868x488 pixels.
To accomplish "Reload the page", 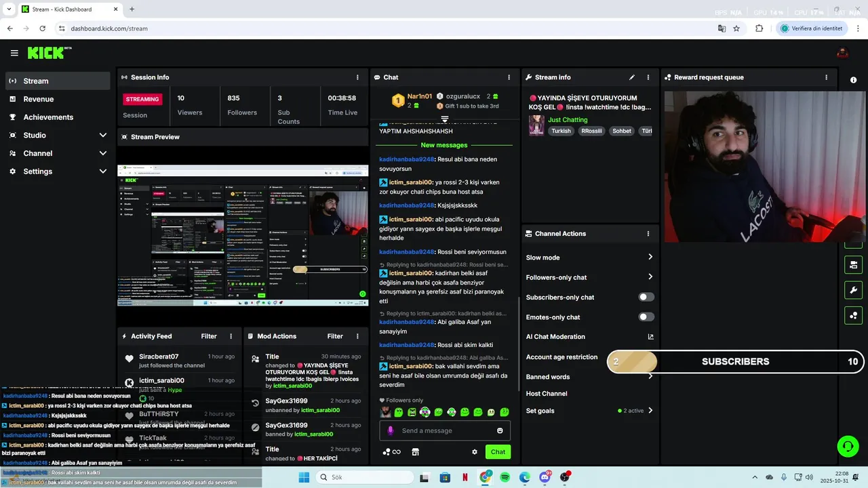I will pos(43,28).
